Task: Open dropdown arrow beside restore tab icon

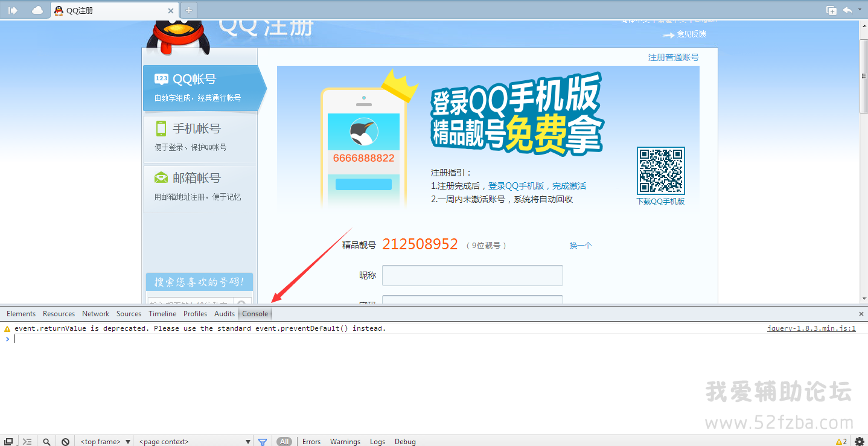Action: [x=860, y=10]
